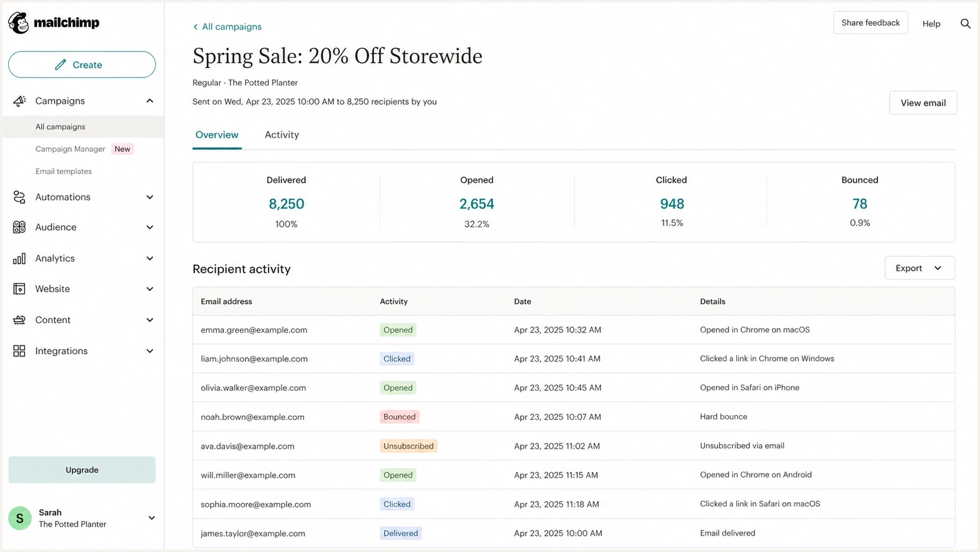Click the Unsubscribed badge for ava.davis
Viewport: 980px width, 552px height.
409,446
